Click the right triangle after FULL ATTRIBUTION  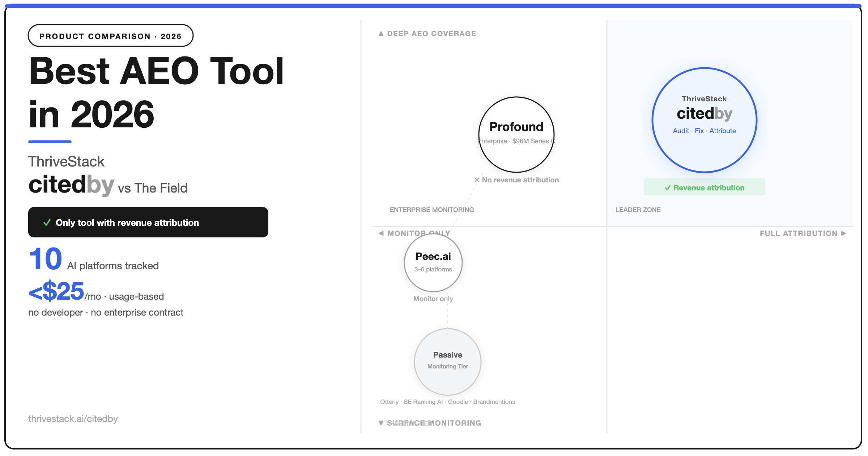(x=843, y=233)
